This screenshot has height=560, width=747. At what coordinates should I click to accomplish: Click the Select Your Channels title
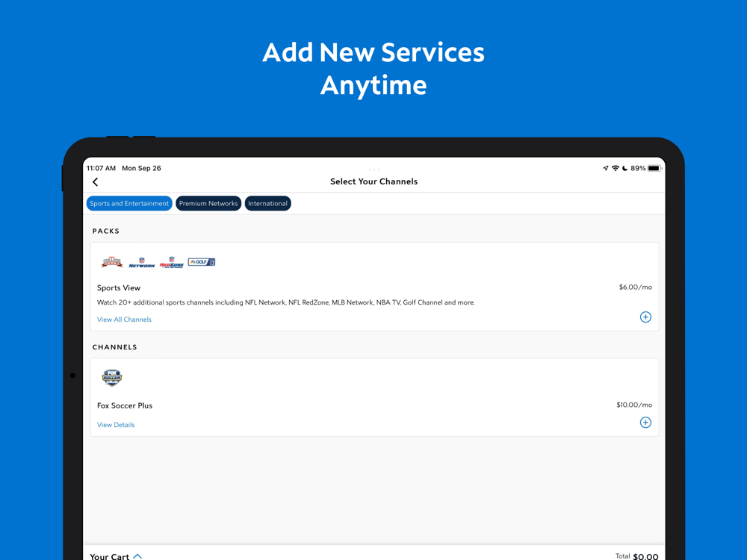point(374,181)
